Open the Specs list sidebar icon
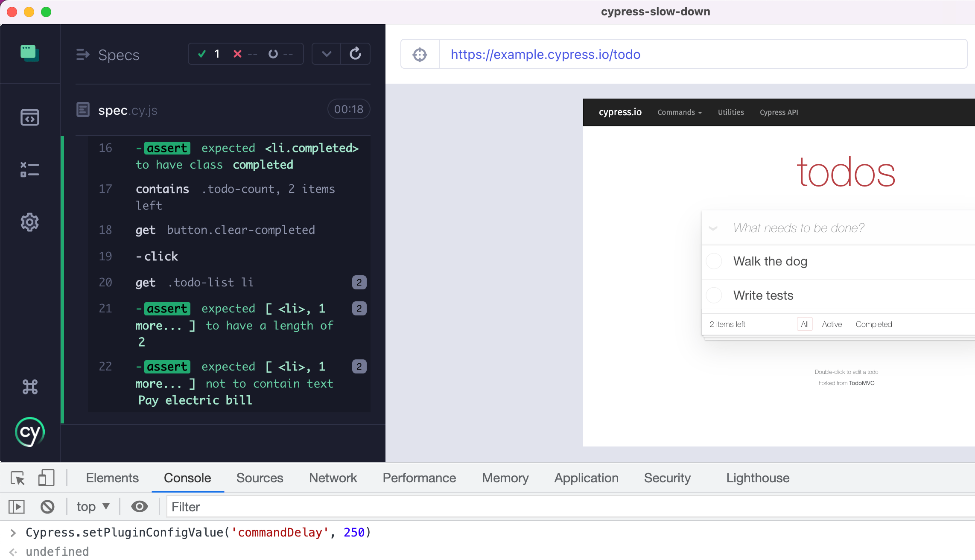This screenshot has height=560, width=975. [x=29, y=117]
